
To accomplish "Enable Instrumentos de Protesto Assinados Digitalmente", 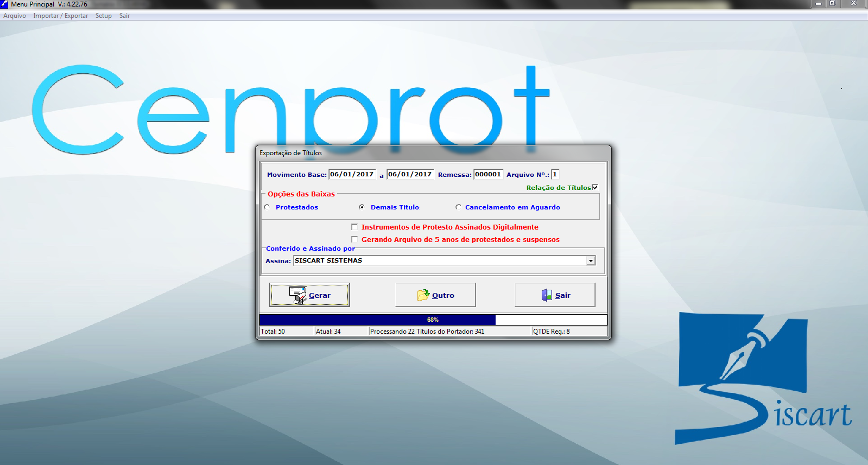I will 354,227.
